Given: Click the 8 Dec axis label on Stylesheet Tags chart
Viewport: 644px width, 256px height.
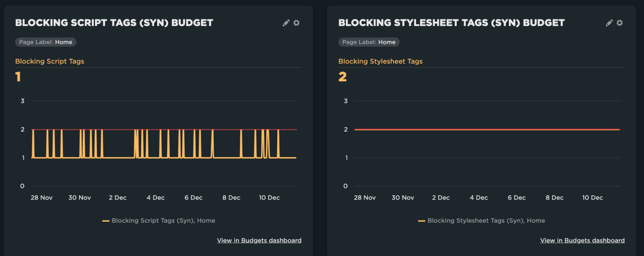Looking at the screenshot, I should click(x=554, y=198).
